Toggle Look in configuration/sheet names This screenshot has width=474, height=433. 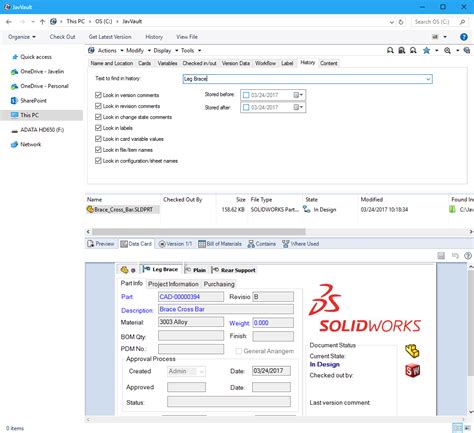(98, 161)
